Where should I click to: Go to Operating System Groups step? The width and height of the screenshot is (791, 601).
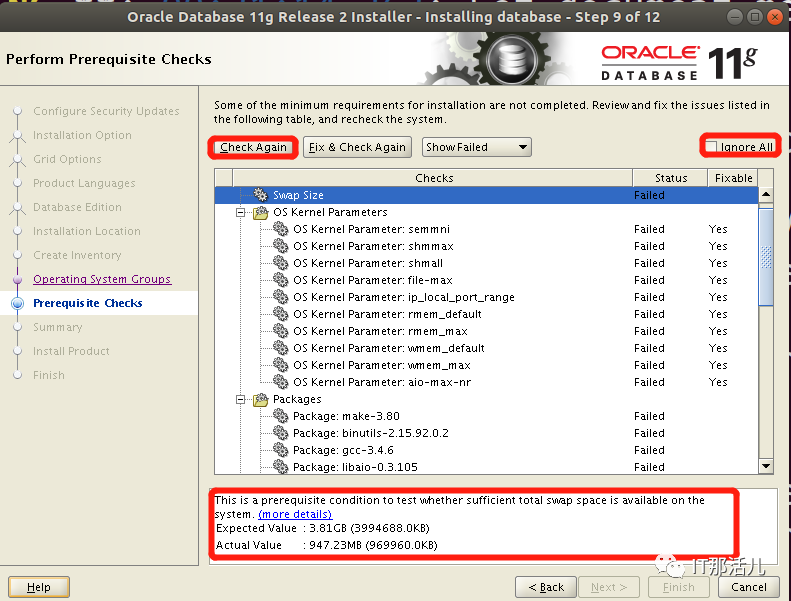point(102,279)
